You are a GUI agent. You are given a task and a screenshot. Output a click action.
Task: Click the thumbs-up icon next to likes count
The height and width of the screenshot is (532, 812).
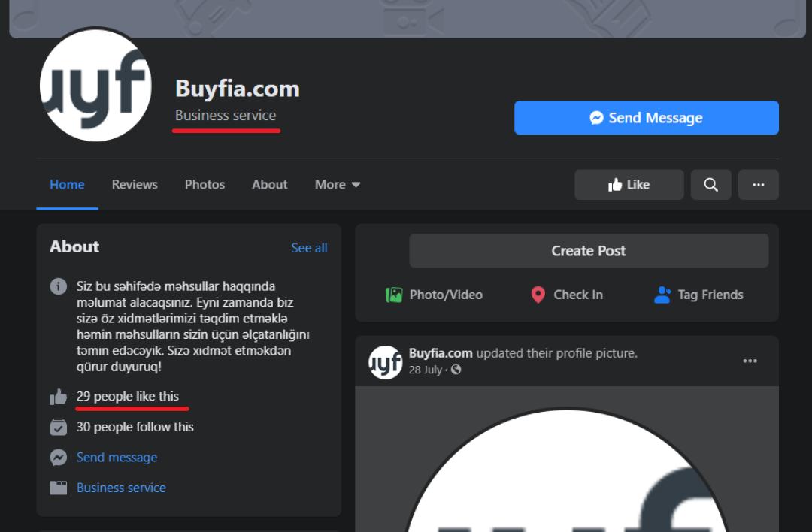[59, 397]
